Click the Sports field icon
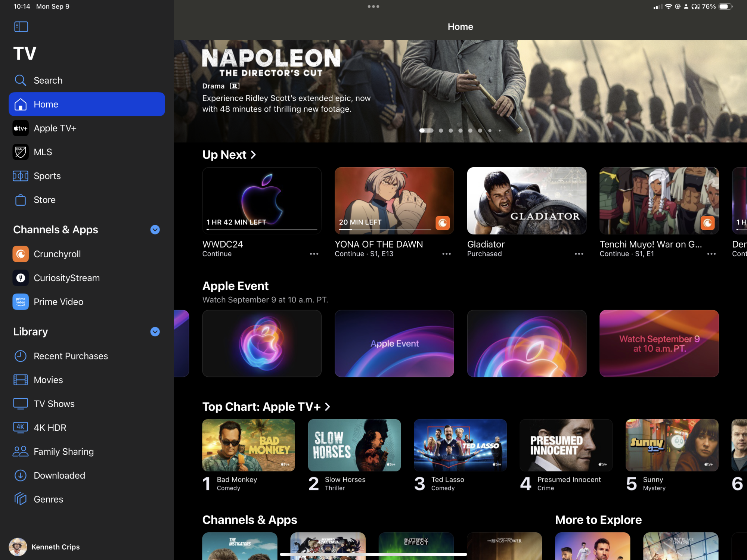Screen dimensions: 747x560 pyautogui.click(x=20, y=176)
